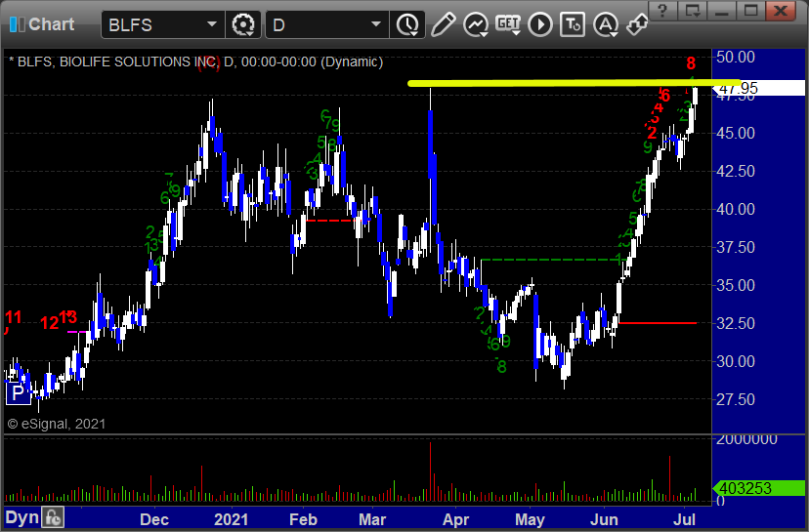The width and height of the screenshot is (809, 532).
Task: Select the yellow horizontal resistance line
Action: point(574,82)
